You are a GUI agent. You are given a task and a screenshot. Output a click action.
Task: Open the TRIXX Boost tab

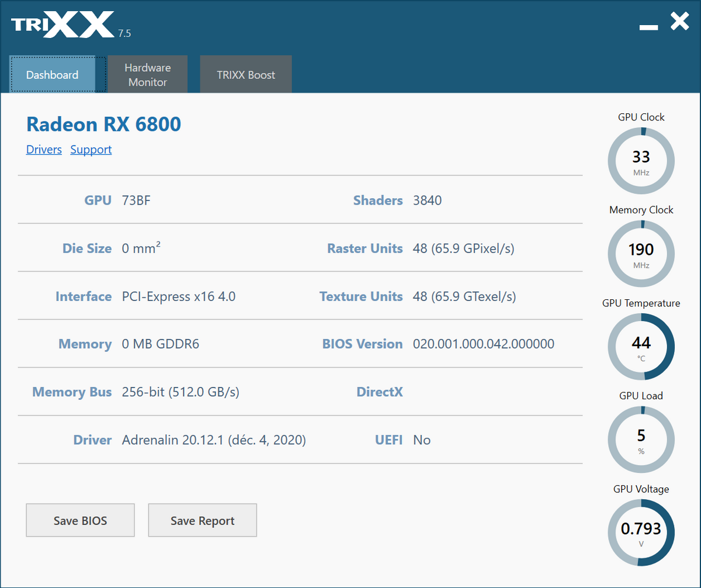tap(246, 74)
